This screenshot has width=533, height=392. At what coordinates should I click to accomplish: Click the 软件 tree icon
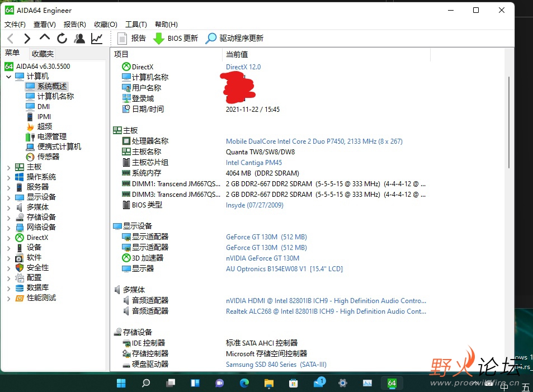click(20, 258)
